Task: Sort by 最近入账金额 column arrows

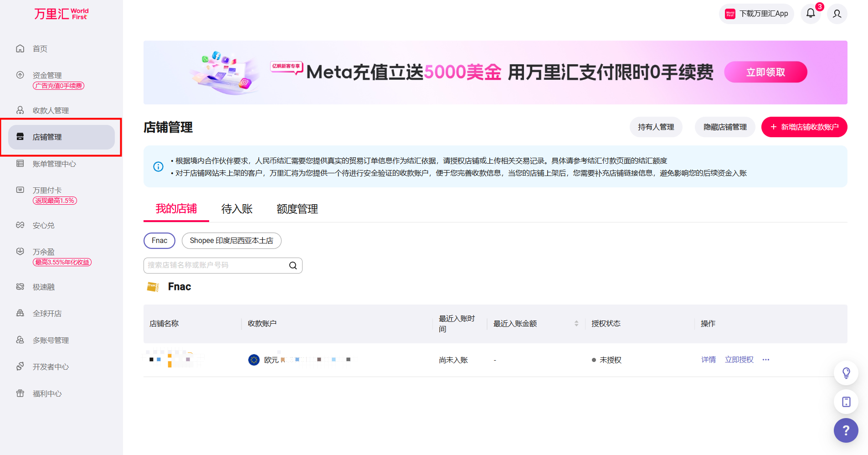Action: [576, 323]
